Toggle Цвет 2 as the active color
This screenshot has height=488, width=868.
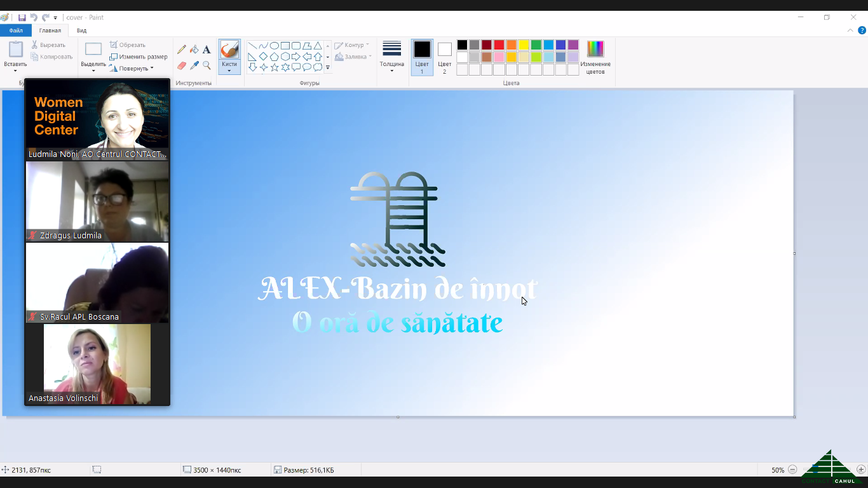pos(445,56)
